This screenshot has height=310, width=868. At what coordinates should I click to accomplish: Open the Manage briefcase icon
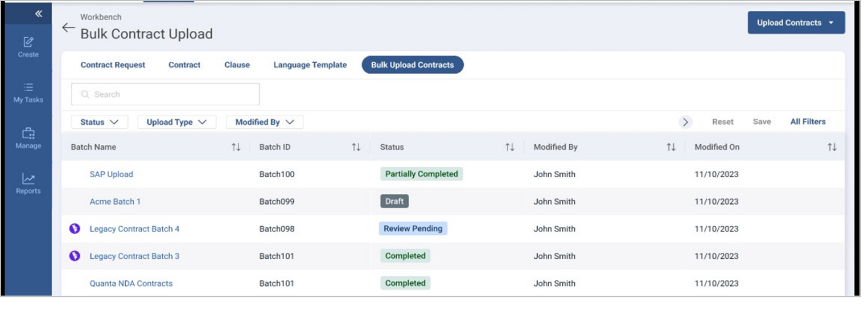[28, 134]
